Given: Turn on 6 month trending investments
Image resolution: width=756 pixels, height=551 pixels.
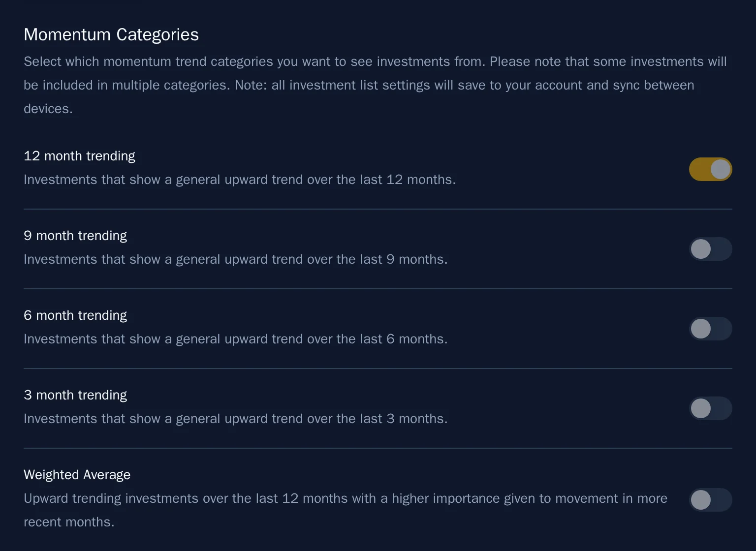Looking at the screenshot, I should [x=710, y=329].
